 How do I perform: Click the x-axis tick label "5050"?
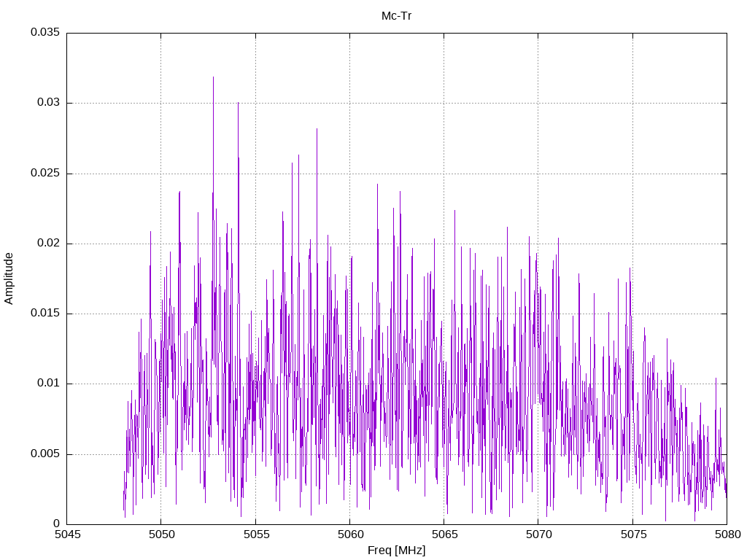(x=161, y=534)
